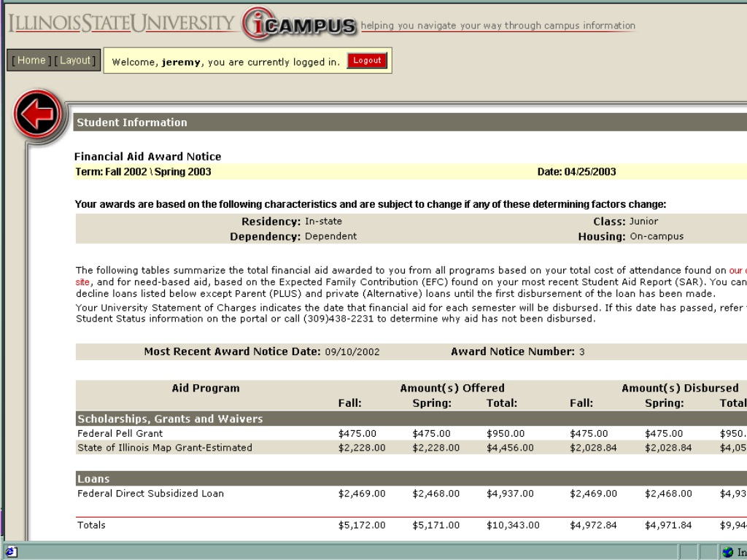Open the Layout link
This screenshot has width=747, height=560.
click(x=75, y=60)
